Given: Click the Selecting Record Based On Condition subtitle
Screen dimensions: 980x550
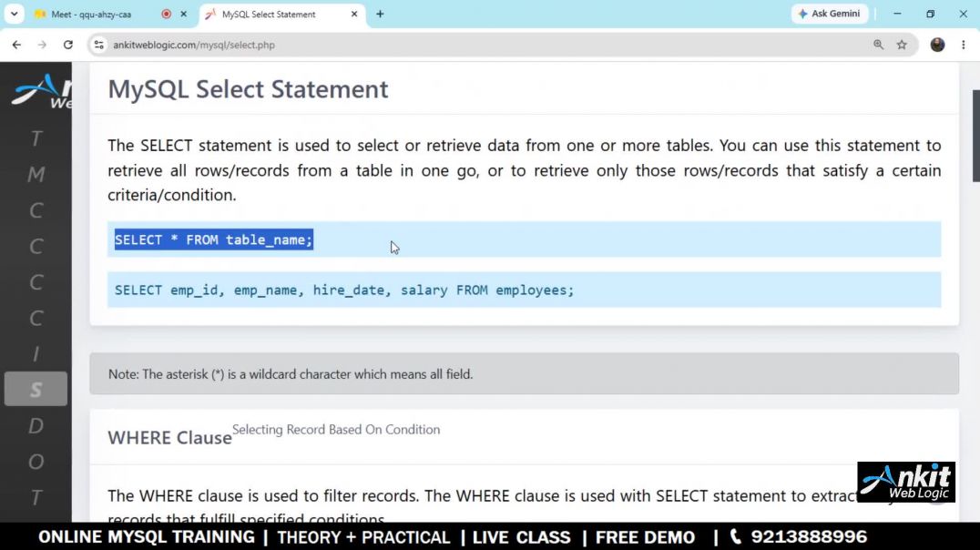Looking at the screenshot, I should (x=336, y=430).
